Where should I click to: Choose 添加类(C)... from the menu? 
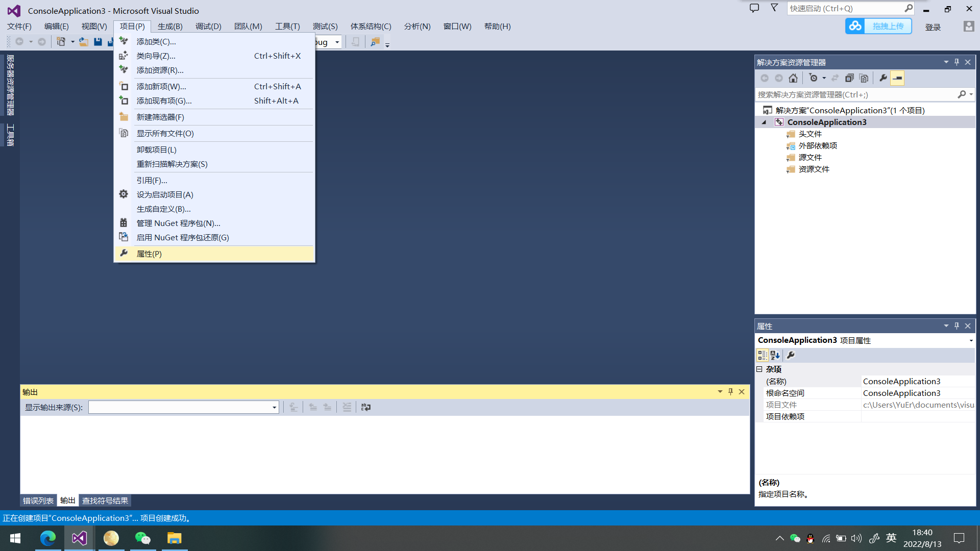click(214, 41)
